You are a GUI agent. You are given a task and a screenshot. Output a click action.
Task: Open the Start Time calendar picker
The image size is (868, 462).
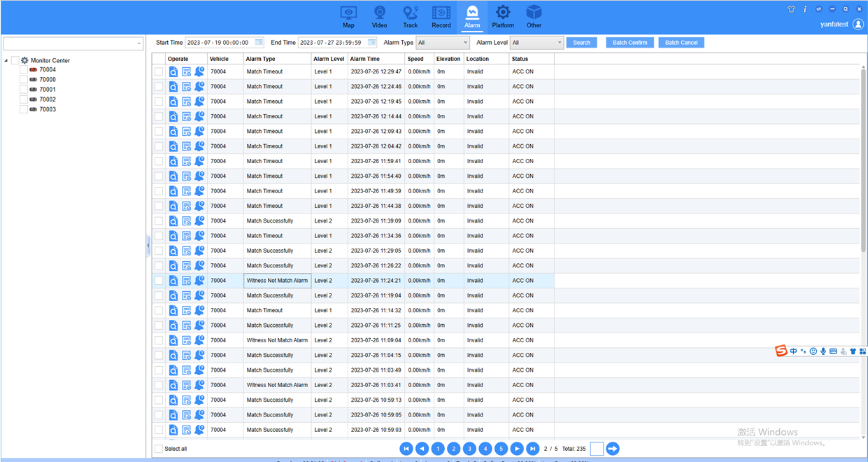(x=259, y=43)
